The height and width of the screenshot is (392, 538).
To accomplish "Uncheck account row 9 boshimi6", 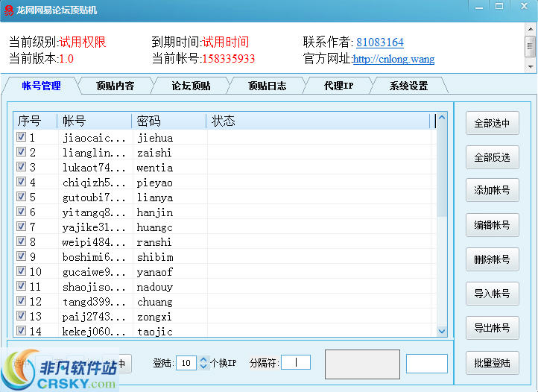I will tap(21, 256).
